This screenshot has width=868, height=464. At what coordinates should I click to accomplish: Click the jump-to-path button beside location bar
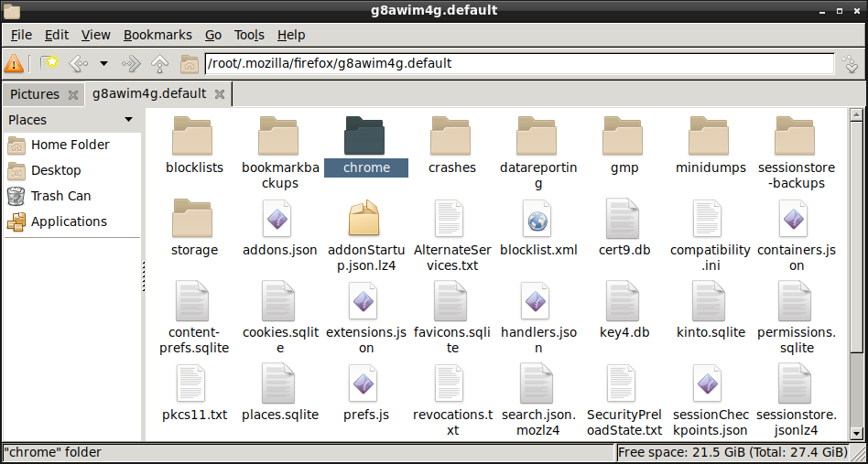click(850, 63)
